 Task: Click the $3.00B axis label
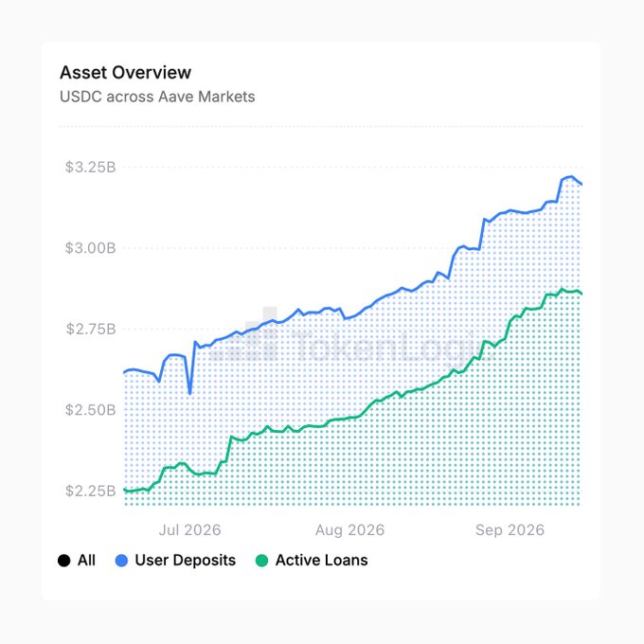pos(90,248)
